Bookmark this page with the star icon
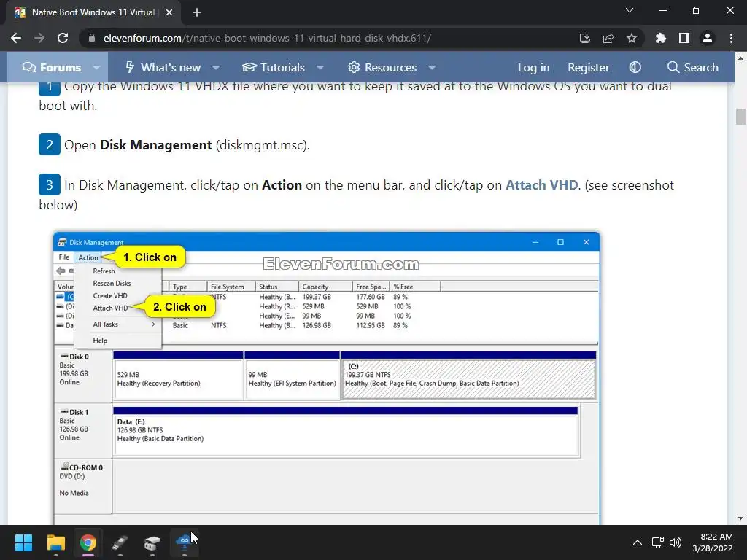The height and width of the screenshot is (560, 747). [631, 38]
